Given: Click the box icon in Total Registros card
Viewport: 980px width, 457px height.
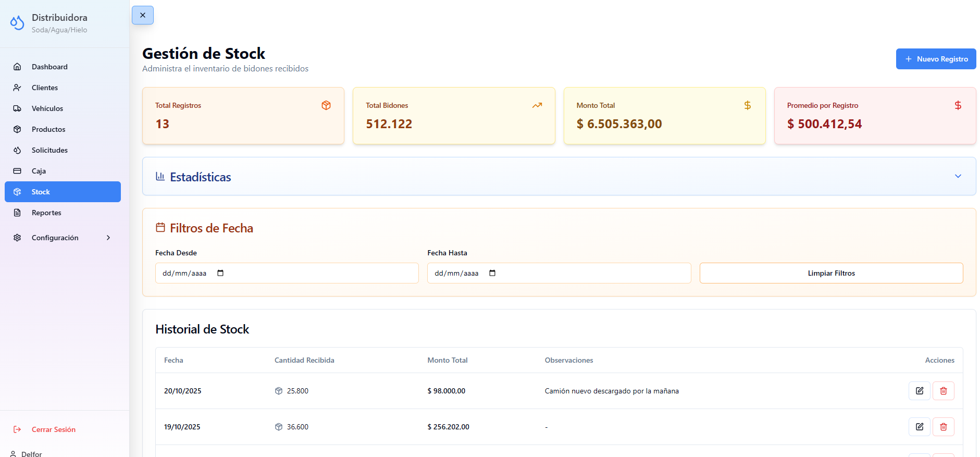Looking at the screenshot, I should point(326,105).
